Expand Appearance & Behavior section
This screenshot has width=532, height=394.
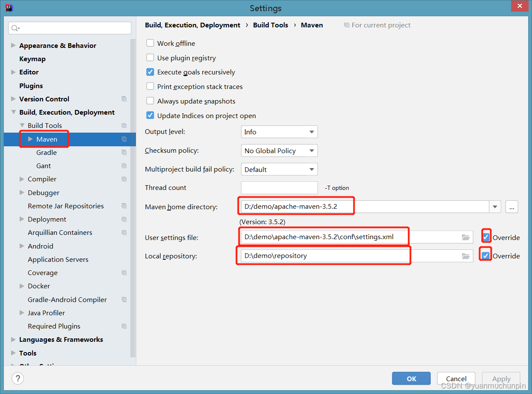(13, 45)
